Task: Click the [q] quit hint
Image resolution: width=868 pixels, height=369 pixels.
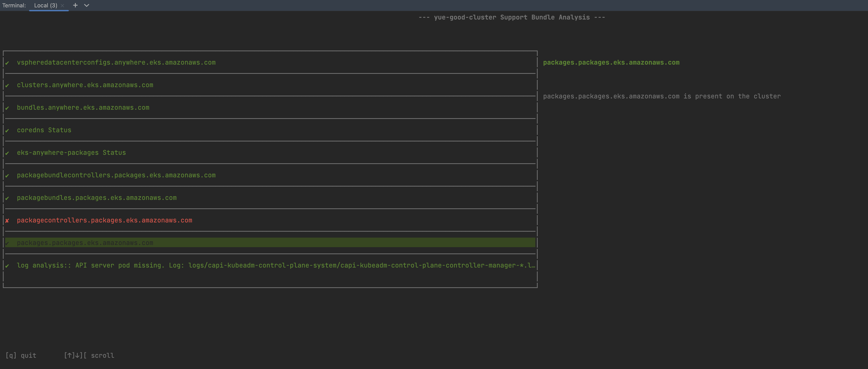Action: pyautogui.click(x=21, y=355)
